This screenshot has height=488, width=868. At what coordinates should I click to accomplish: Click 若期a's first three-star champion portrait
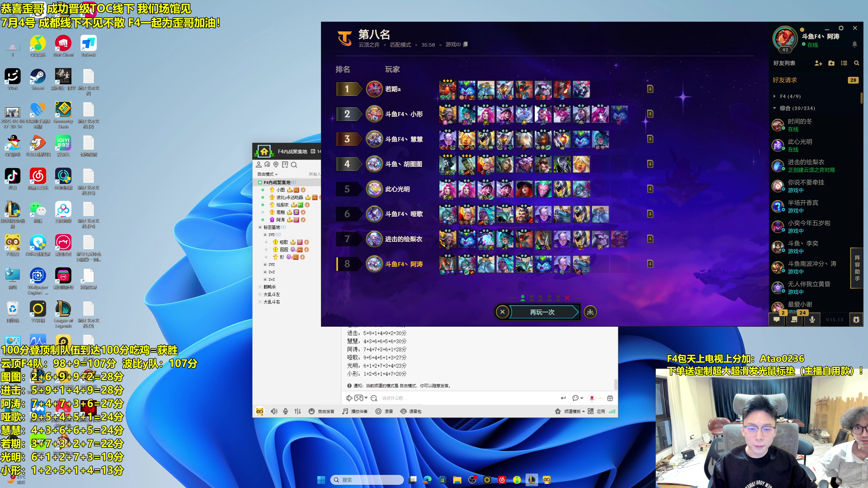tap(448, 89)
